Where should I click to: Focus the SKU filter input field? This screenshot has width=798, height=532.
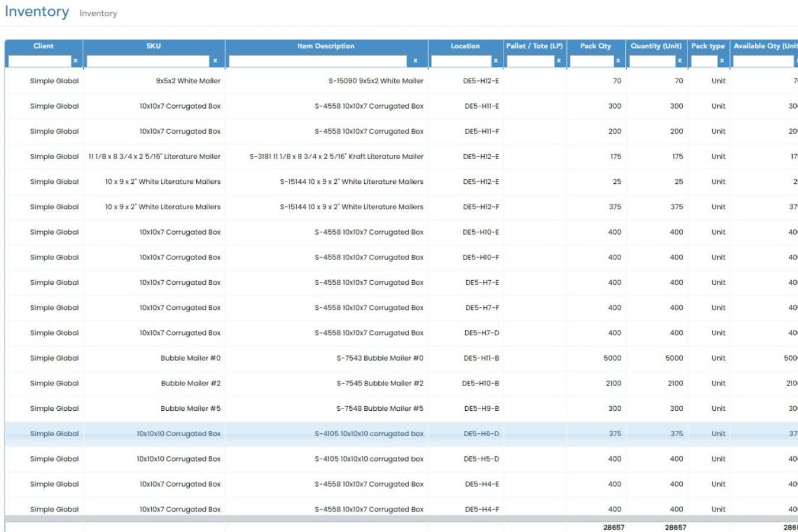click(148, 60)
